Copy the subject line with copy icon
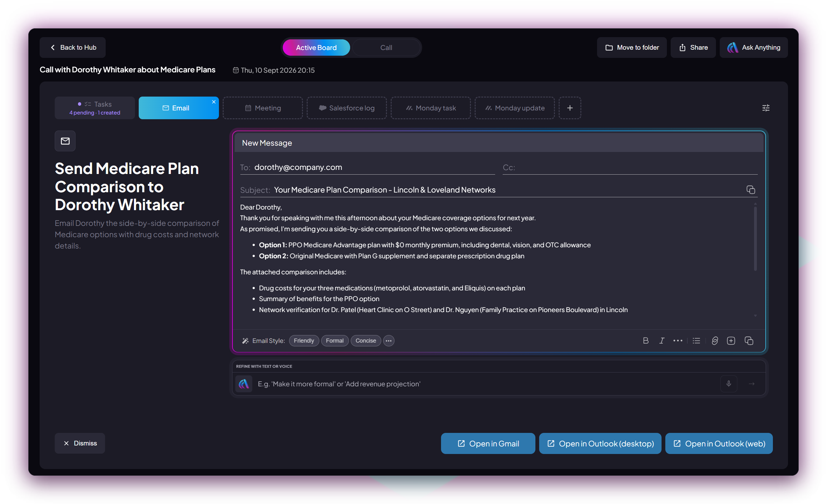Image resolution: width=827 pixels, height=504 pixels. coord(751,190)
